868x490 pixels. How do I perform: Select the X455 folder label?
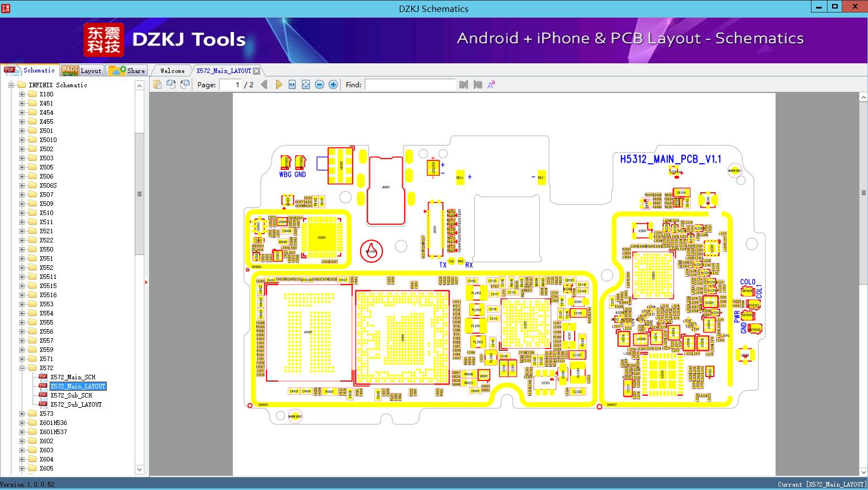click(x=46, y=122)
